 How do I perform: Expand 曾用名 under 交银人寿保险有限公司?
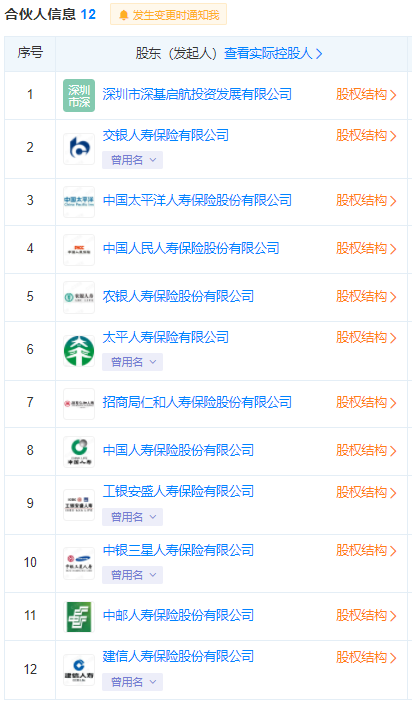point(132,160)
